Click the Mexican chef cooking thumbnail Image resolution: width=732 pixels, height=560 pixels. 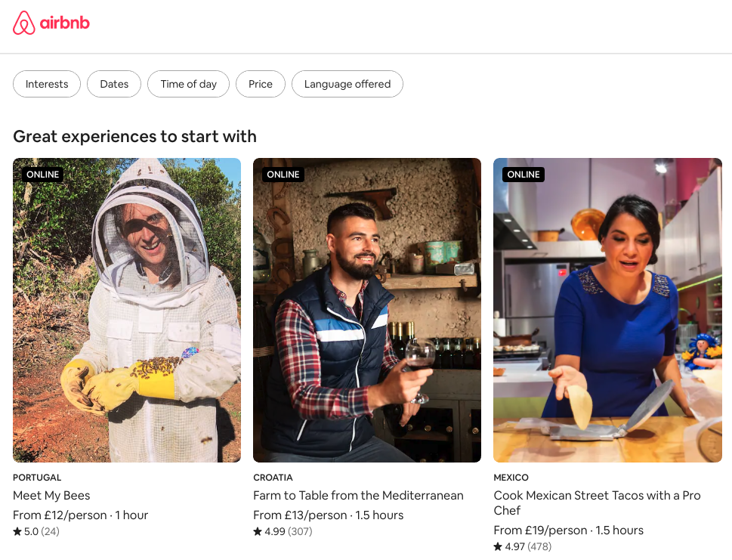tap(607, 310)
